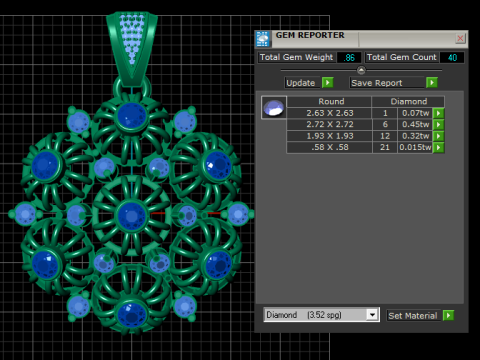
Task: Click the count cell showing 12
Action: (x=385, y=136)
